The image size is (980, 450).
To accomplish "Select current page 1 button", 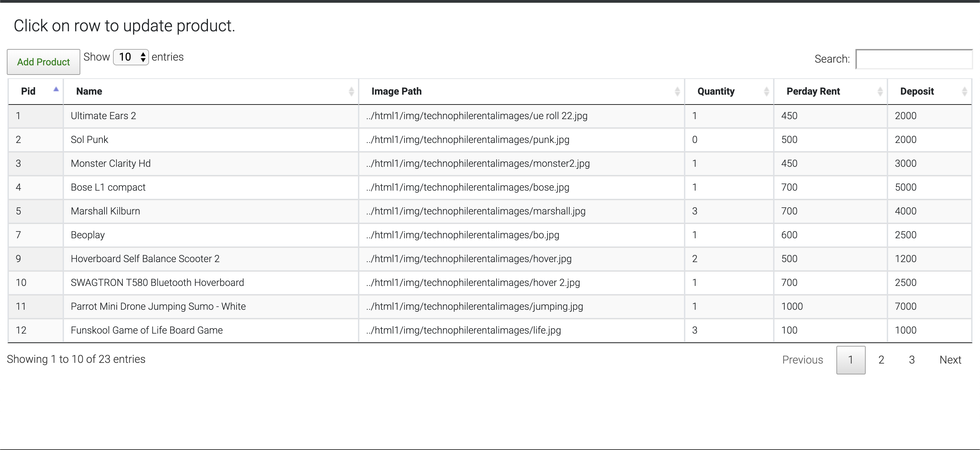I will [x=851, y=360].
